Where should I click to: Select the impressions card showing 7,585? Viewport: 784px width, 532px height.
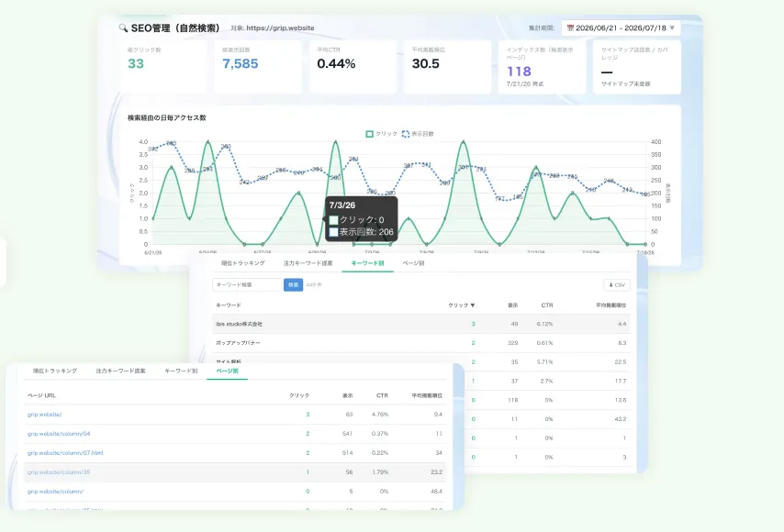tap(258, 67)
